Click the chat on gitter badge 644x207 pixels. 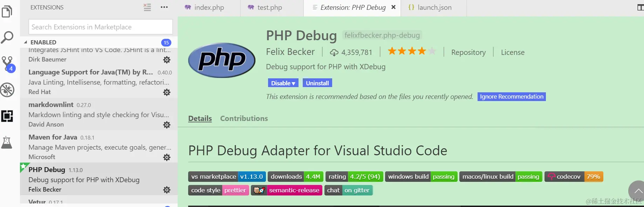pyautogui.click(x=349, y=190)
